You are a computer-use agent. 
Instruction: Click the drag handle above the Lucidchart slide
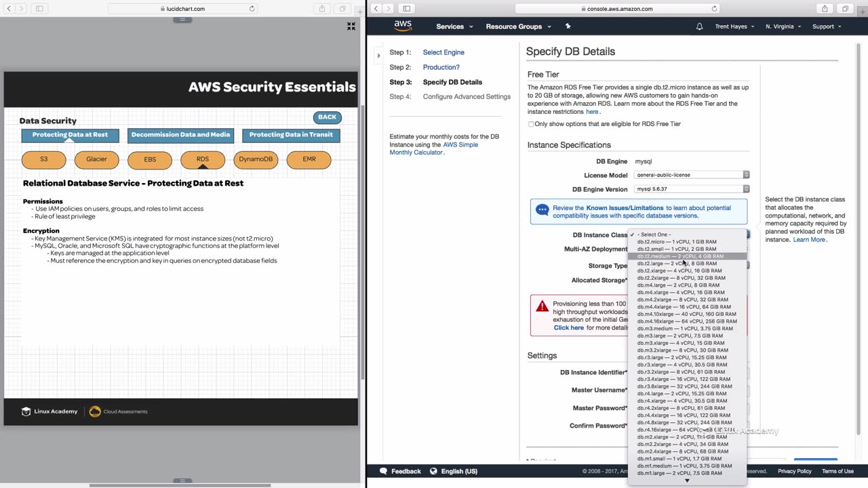[182, 20]
